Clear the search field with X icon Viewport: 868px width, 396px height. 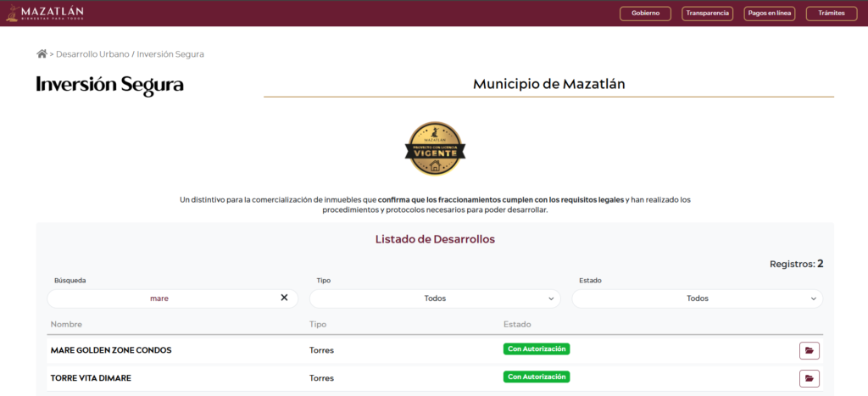click(284, 298)
